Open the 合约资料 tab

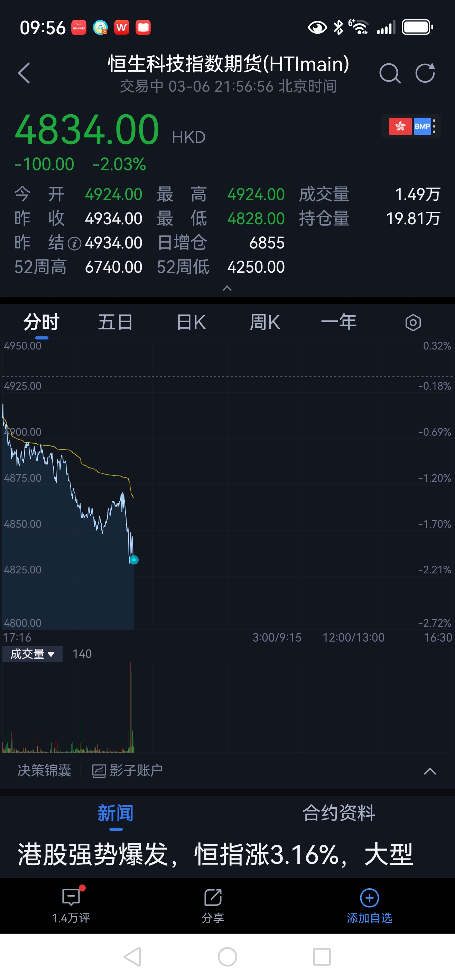[x=338, y=813]
